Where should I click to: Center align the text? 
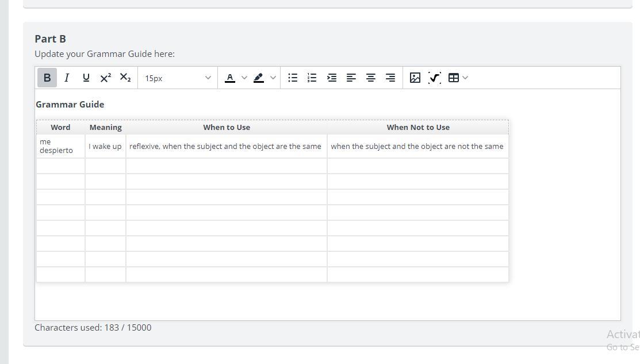click(371, 78)
